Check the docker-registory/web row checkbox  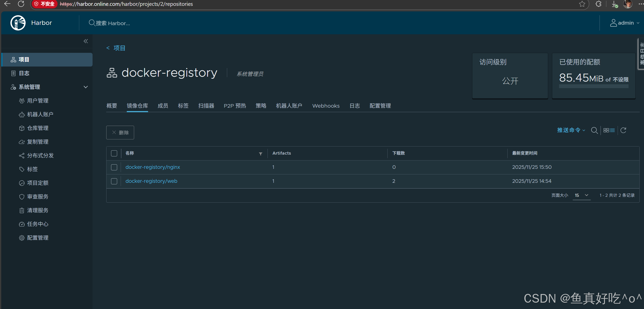(x=114, y=181)
